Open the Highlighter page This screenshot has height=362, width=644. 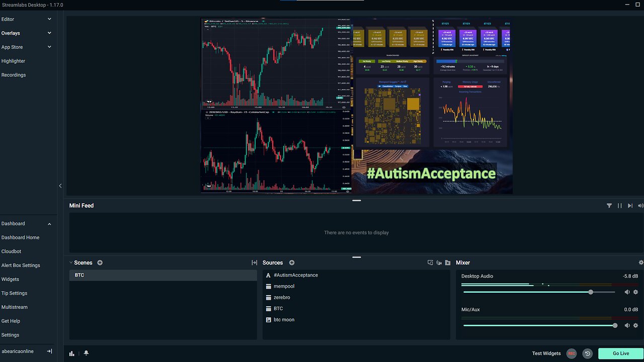tap(13, 61)
